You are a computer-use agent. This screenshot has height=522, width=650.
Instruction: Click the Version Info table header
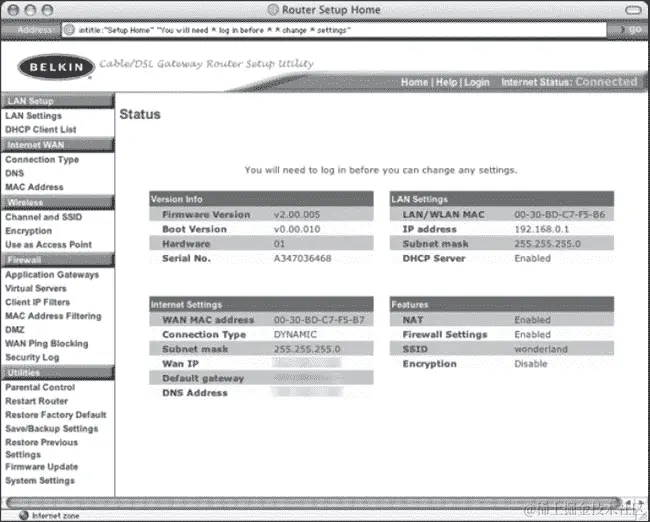[261, 199]
